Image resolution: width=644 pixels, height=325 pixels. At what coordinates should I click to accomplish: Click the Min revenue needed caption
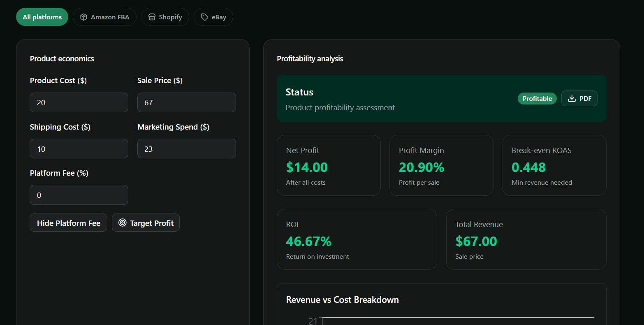[x=542, y=182]
